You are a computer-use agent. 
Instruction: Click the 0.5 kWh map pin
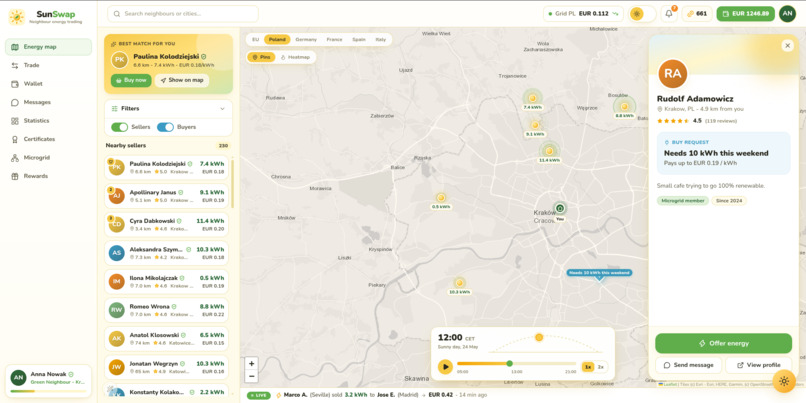click(441, 198)
